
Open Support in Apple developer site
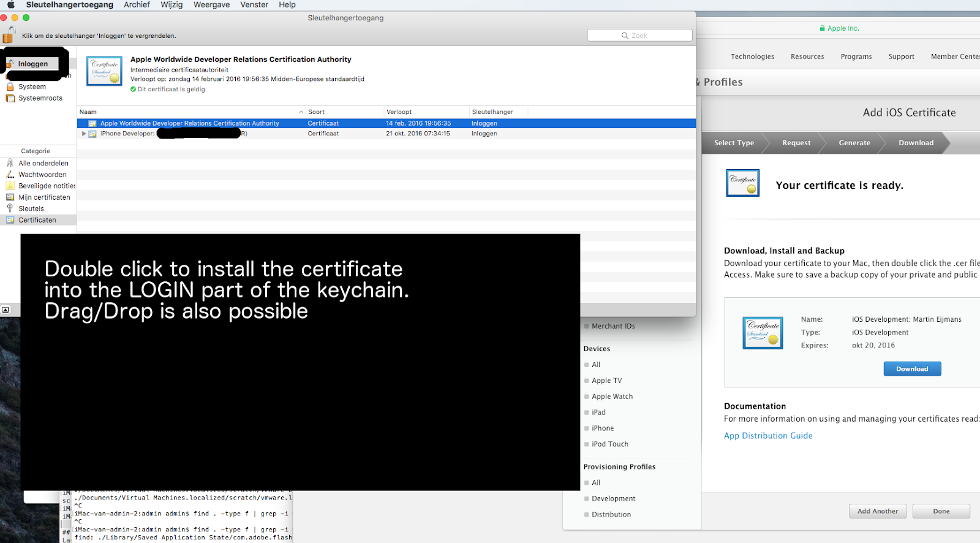pyautogui.click(x=901, y=56)
